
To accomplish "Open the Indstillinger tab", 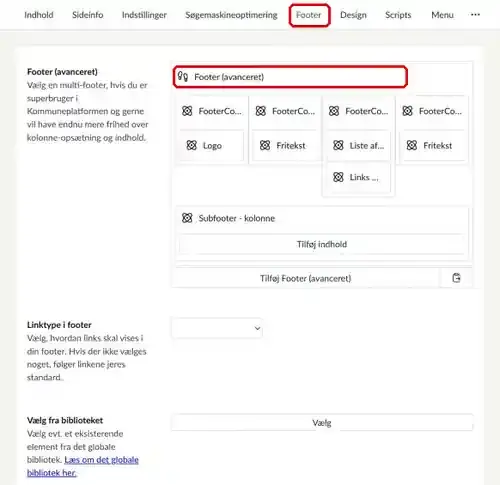I will 144,15.
